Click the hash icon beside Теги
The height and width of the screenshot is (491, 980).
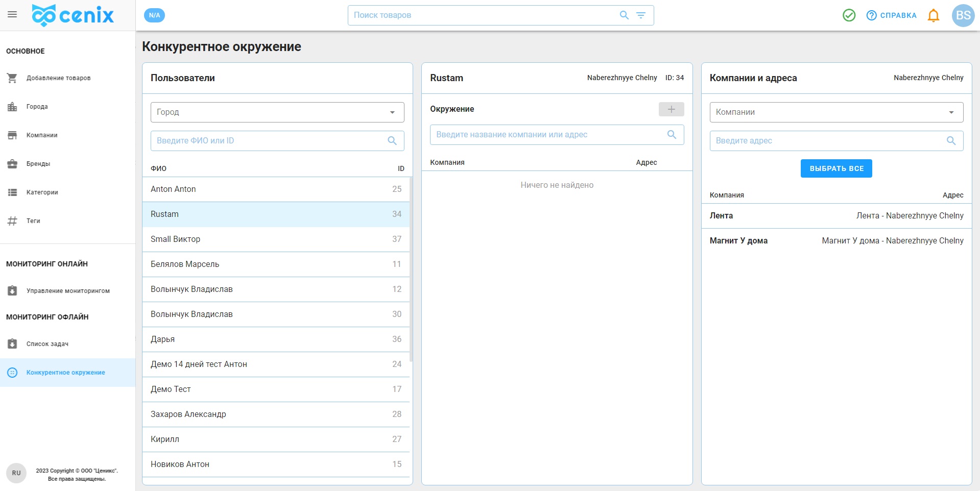pos(12,221)
